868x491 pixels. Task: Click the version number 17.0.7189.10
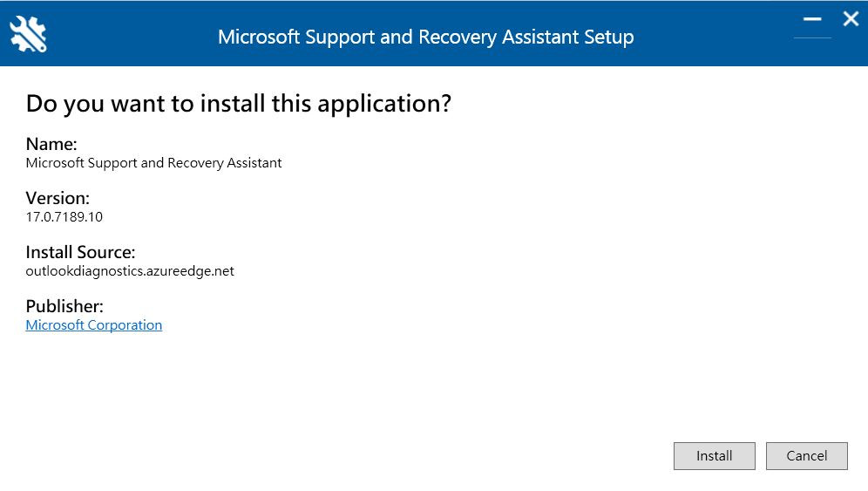click(x=64, y=216)
